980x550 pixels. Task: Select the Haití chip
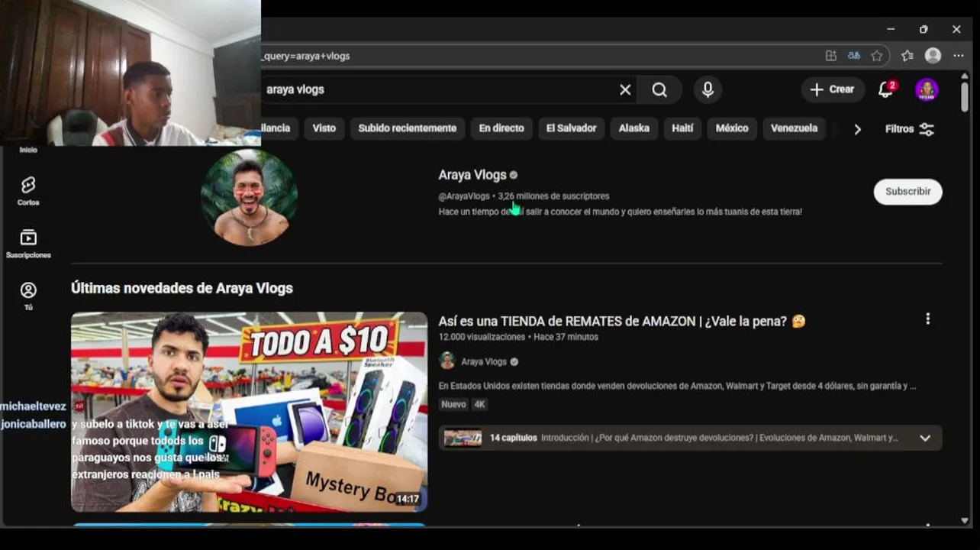click(x=682, y=128)
